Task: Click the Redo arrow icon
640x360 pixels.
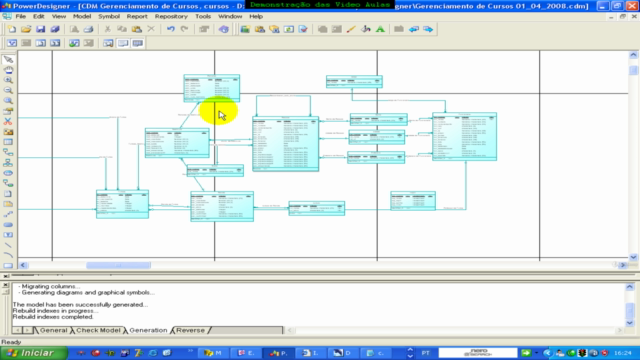Action: click(x=184, y=29)
